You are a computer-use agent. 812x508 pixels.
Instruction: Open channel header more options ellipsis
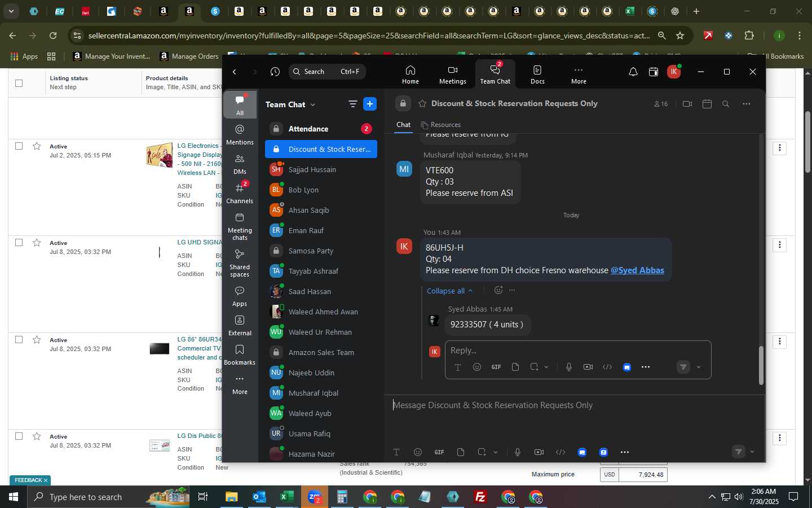coord(746,104)
